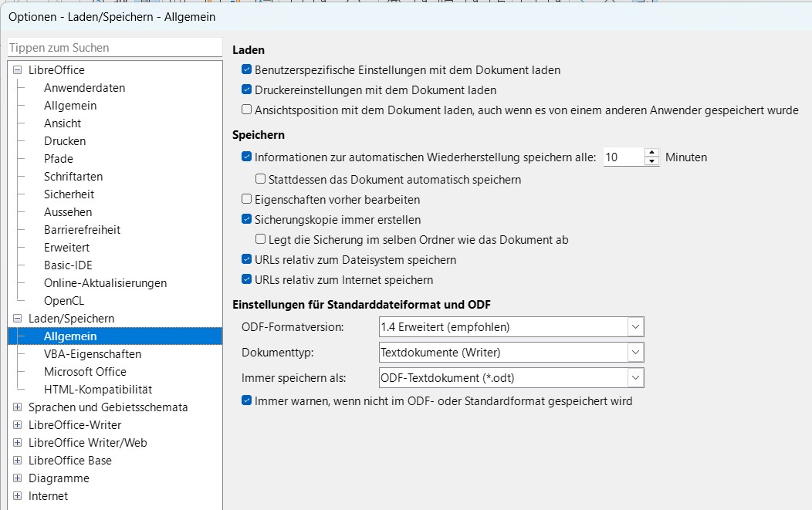
Task: Check Eigenschaften vorher bearbeiten
Action: [246, 199]
